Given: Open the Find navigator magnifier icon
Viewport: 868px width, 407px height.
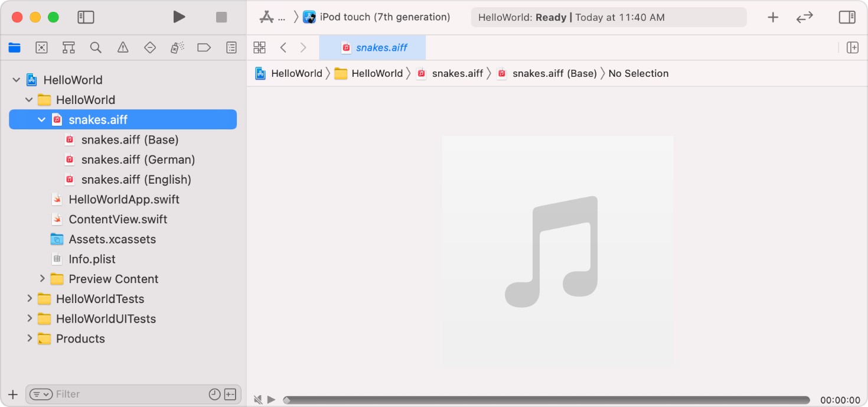Looking at the screenshot, I should click(x=96, y=48).
